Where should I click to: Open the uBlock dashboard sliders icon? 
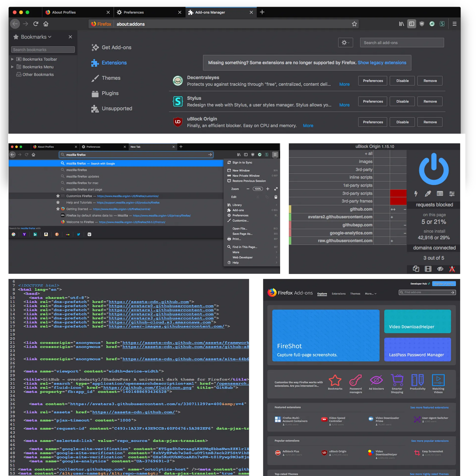point(452,194)
